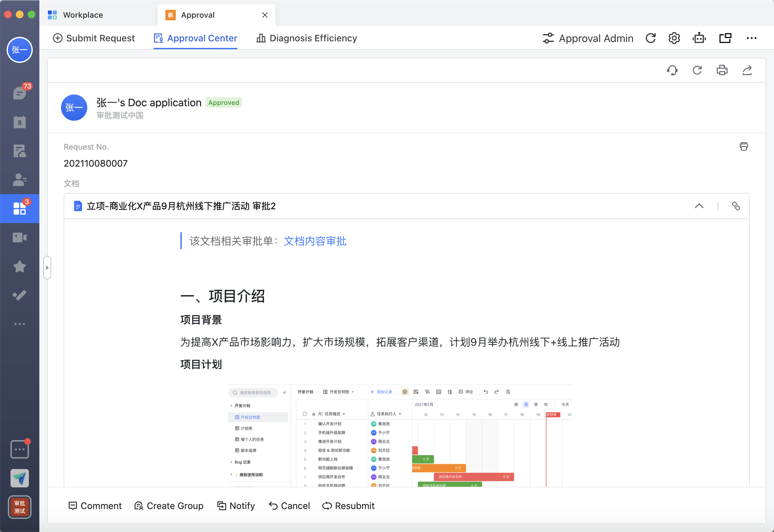
Task: Open the Calendar sidebar icon
Action: pos(20,122)
